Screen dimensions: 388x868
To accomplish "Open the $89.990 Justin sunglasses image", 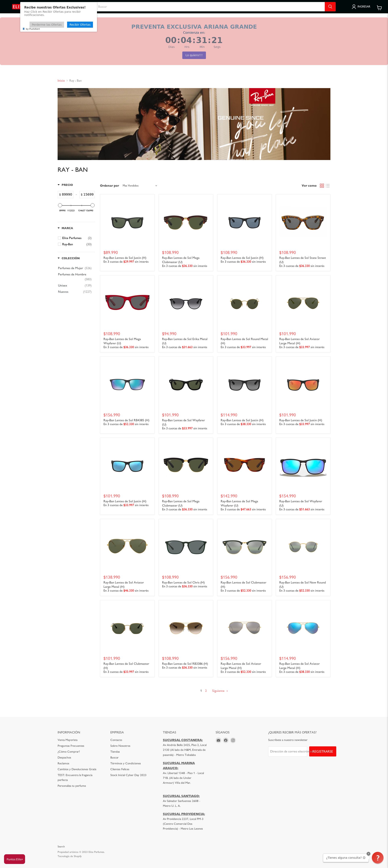I will point(127,222).
